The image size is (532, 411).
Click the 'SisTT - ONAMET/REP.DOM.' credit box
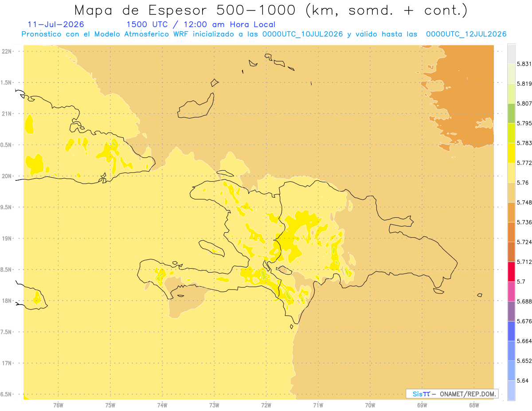point(452,394)
